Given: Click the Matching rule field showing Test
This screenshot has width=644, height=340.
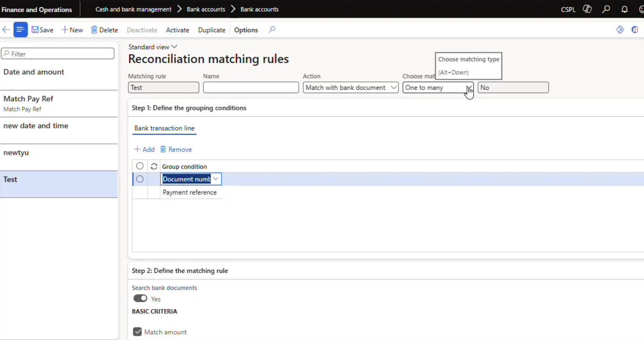Looking at the screenshot, I should pyautogui.click(x=164, y=88).
